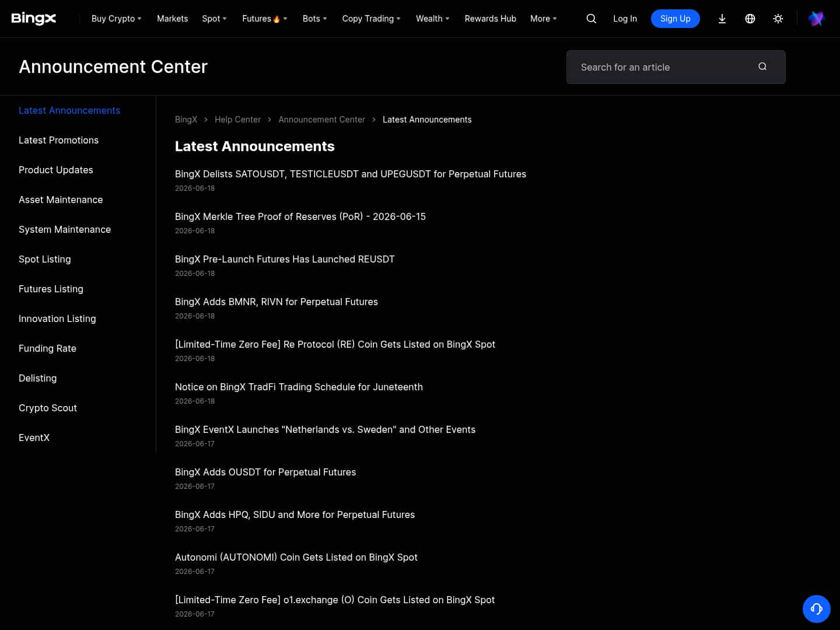
Task: Open o1.exchange (O) Spot listing article
Action: click(335, 600)
